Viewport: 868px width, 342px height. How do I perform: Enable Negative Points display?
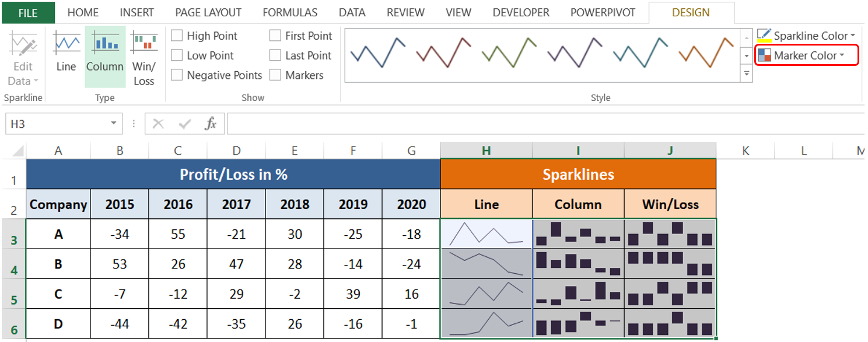point(177,75)
